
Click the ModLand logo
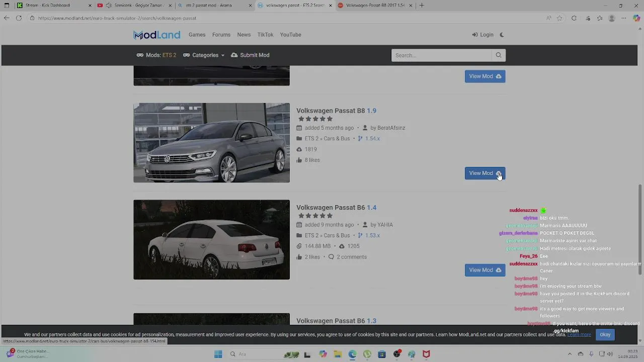click(x=156, y=35)
